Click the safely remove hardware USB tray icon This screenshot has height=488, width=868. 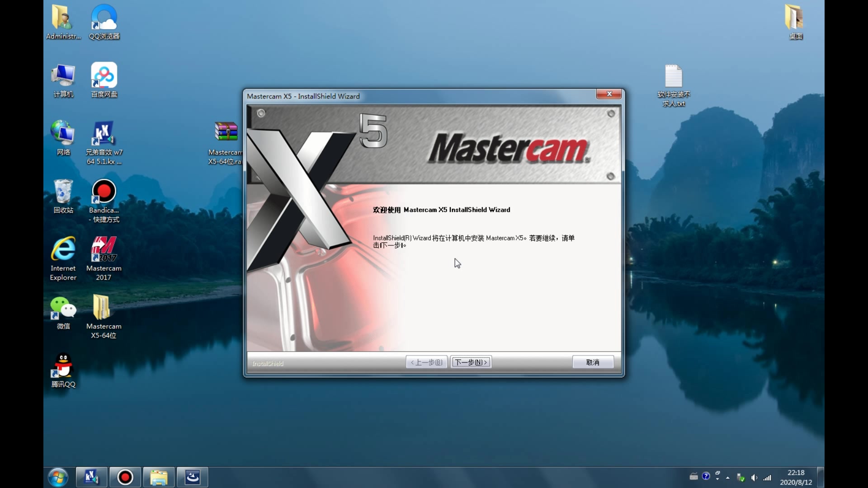pyautogui.click(x=741, y=478)
